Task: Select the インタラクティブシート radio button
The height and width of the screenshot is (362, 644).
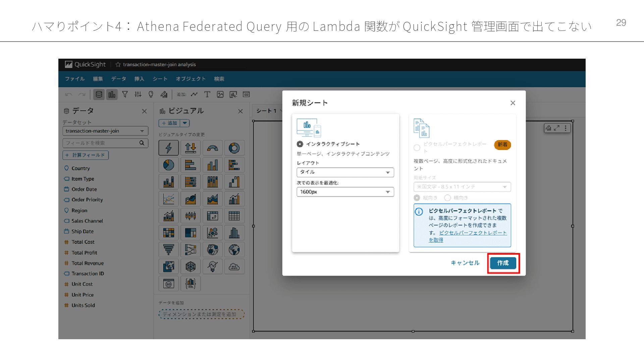Action: (300, 144)
